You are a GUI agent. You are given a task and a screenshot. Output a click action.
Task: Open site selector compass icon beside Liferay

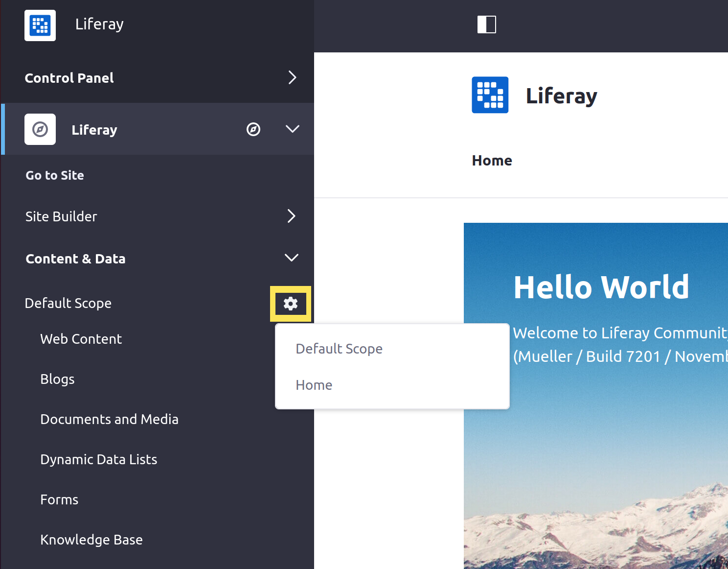253,129
